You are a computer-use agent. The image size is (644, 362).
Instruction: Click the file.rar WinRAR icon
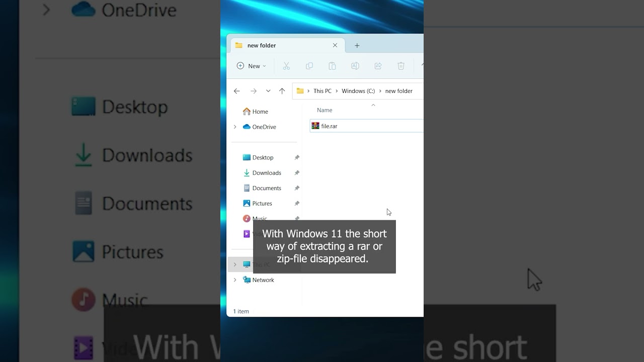pos(315,126)
